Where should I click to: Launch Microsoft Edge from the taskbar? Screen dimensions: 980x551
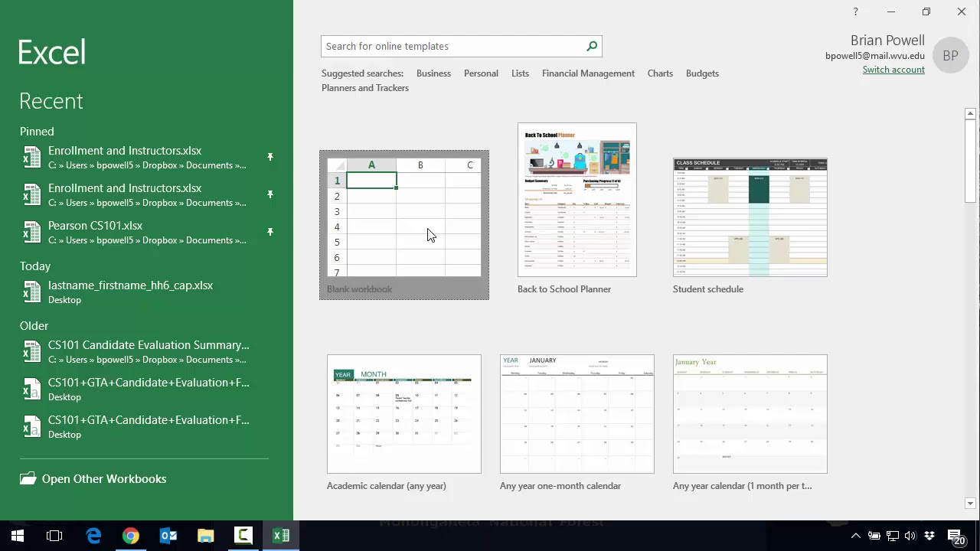[x=93, y=536]
